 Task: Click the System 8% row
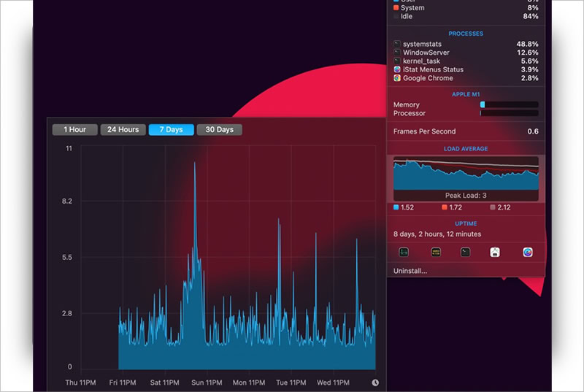point(466,8)
